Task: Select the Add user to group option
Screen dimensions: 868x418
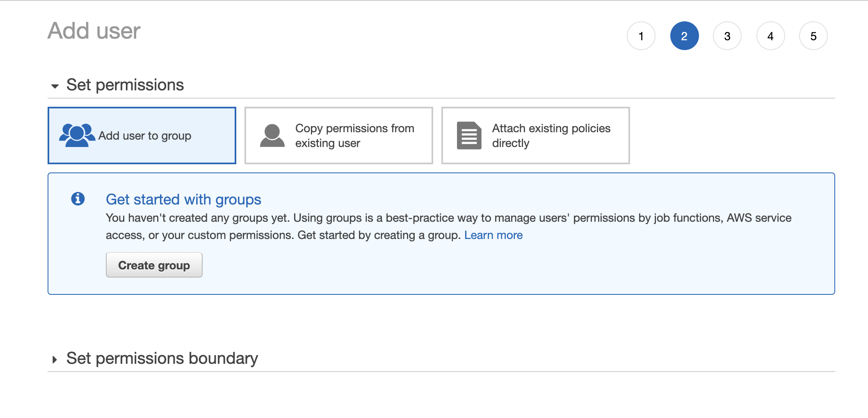Action: tap(142, 135)
